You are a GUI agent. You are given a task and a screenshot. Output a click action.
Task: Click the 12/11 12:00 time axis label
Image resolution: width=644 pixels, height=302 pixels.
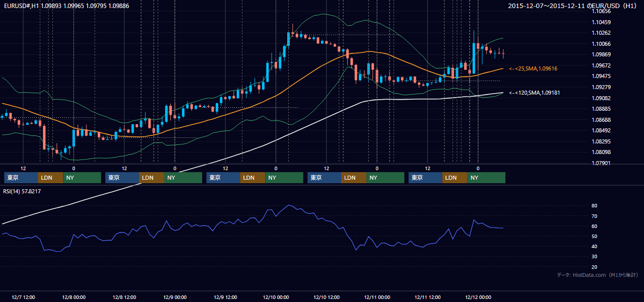coord(428,297)
